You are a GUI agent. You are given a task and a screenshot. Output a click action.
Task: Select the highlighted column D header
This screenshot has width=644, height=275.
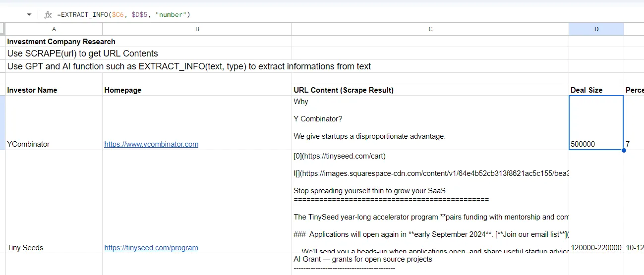pyautogui.click(x=596, y=29)
